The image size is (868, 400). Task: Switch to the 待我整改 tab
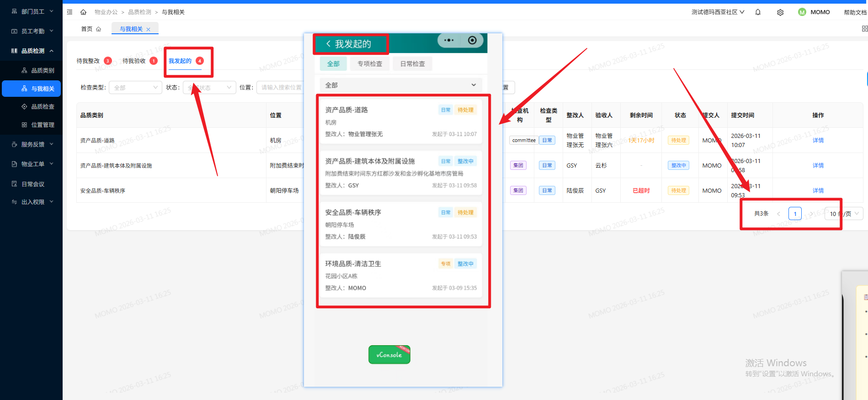[x=88, y=61]
